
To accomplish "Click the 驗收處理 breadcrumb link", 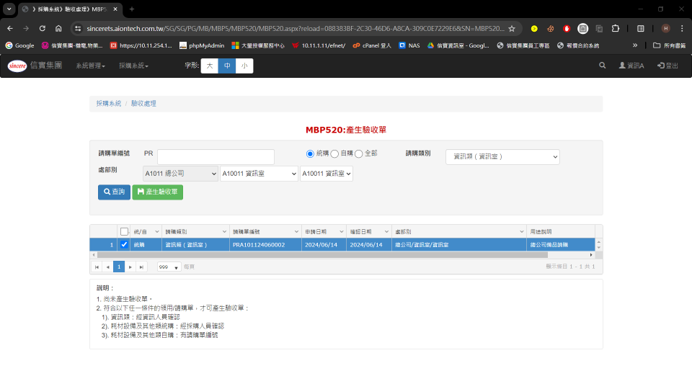I will (x=143, y=103).
